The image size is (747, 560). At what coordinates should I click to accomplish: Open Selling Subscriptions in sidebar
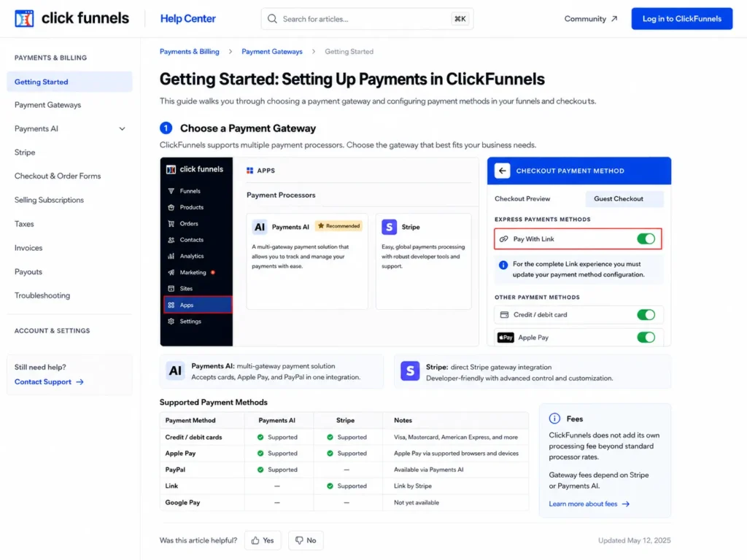point(49,200)
